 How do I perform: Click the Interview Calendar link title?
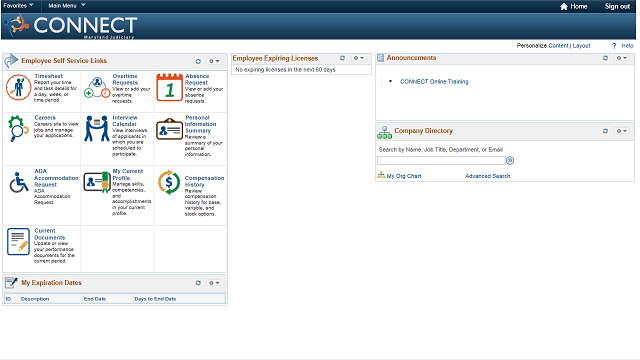point(125,121)
